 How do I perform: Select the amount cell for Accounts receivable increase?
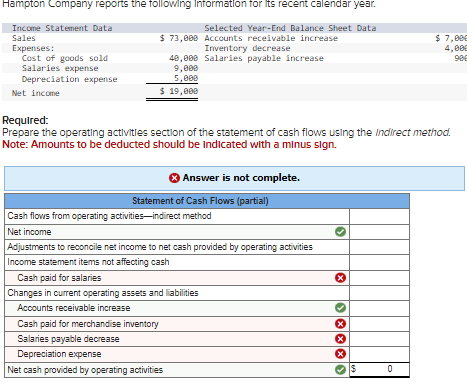coord(379,308)
